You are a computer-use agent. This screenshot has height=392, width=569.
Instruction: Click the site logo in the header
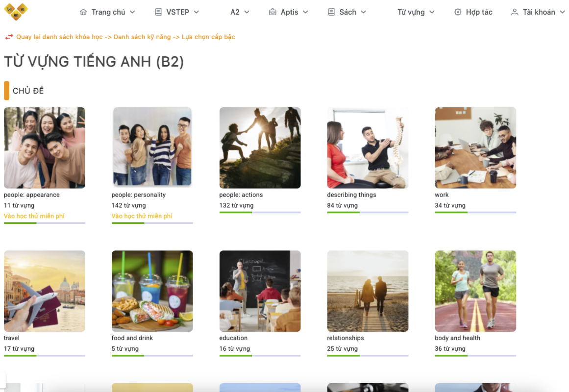[16, 11]
